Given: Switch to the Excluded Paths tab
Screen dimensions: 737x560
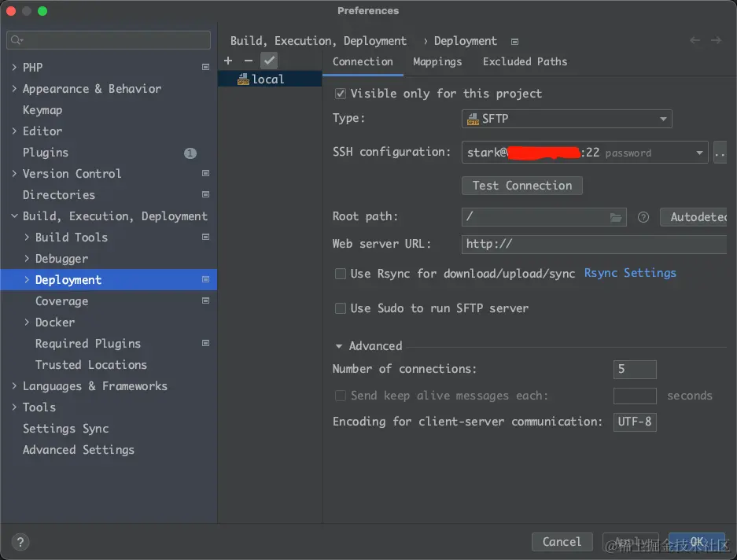Looking at the screenshot, I should tap(525, 61).
